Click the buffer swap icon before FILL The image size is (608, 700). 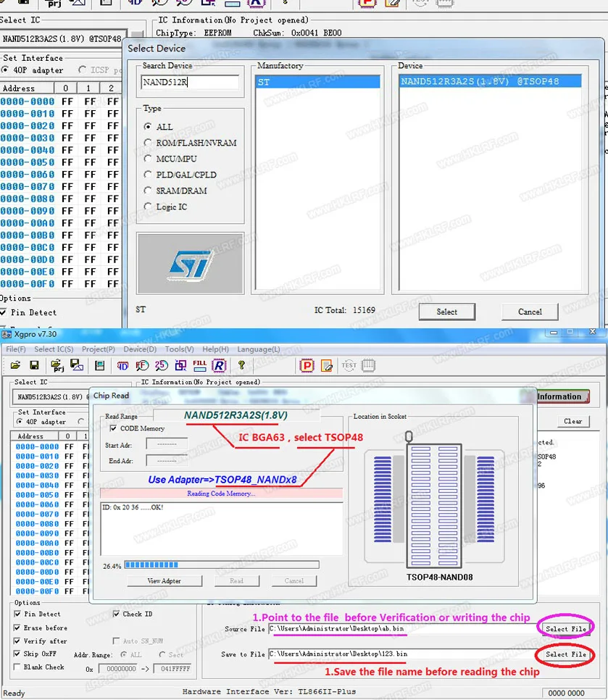click(180, 366)
